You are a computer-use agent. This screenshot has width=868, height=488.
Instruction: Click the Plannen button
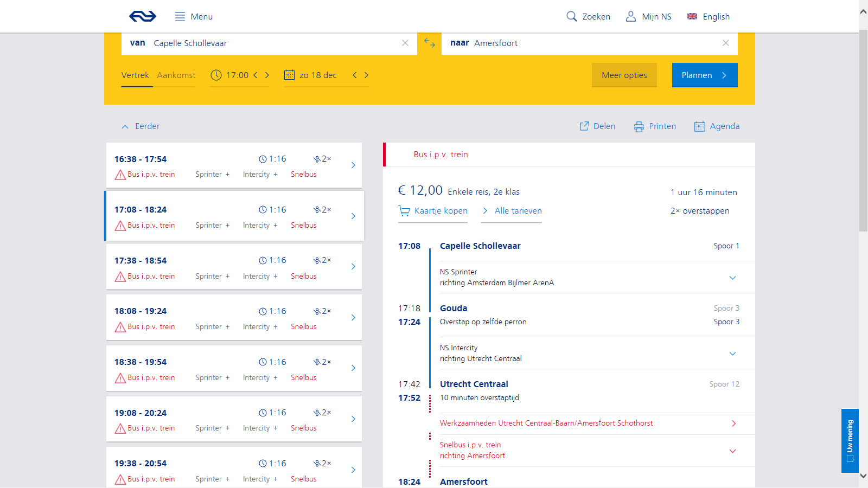pyautogui.click(x=705, y=75)
